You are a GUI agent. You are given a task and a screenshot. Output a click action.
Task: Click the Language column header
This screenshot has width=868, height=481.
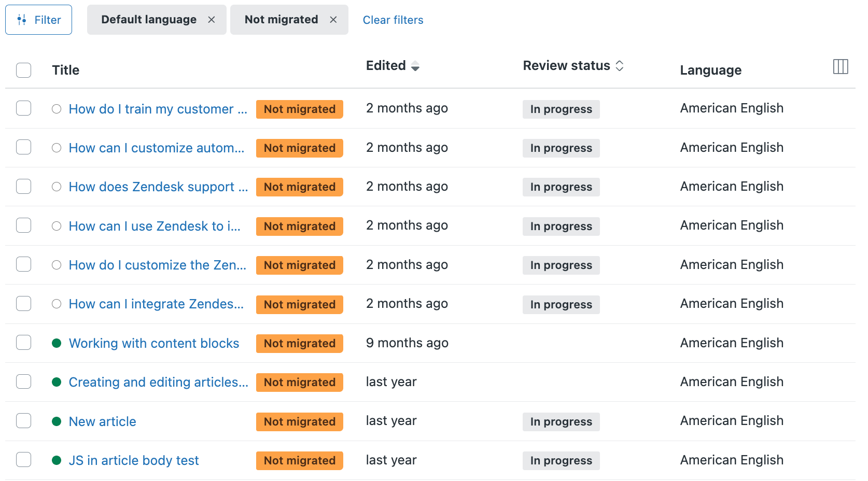(x=710, y=70)
